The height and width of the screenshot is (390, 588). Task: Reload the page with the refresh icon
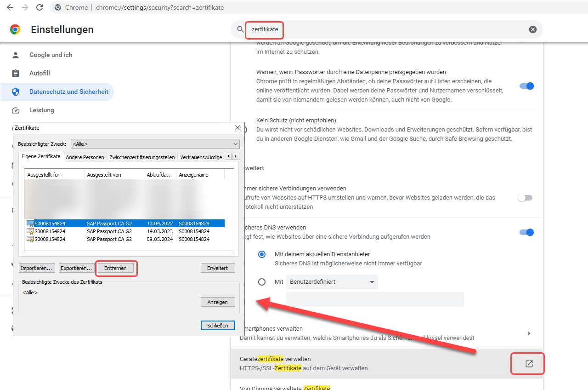(40, 7)
